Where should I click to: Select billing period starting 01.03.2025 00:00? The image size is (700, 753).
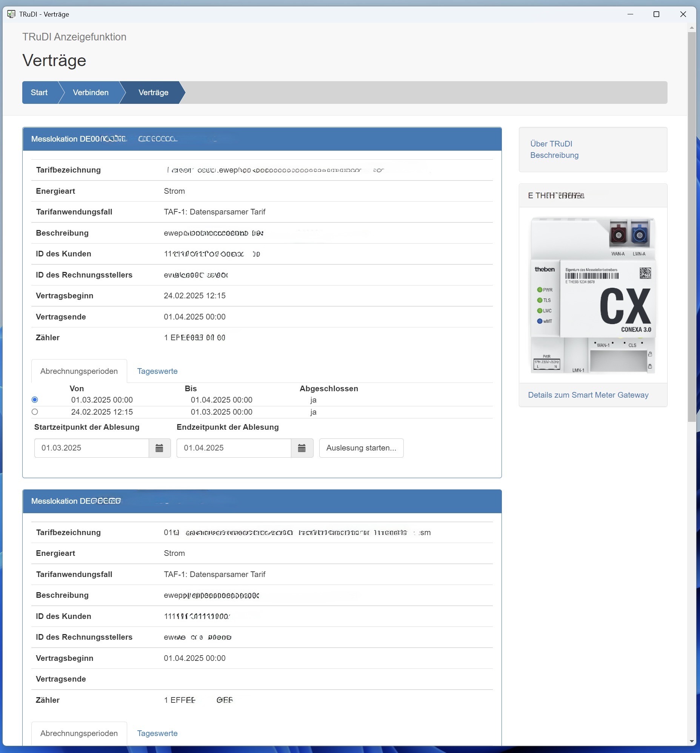tap(35, 400)
